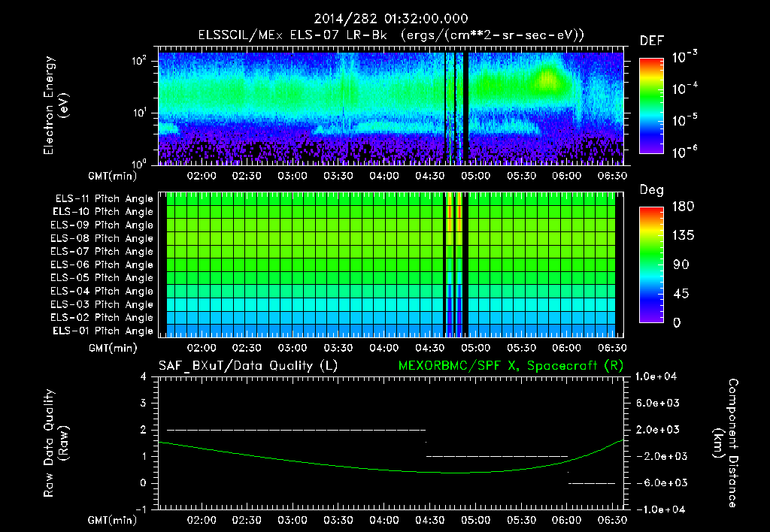Click the 2.0e+03 right axis tick value

click(x=657, y=430)
